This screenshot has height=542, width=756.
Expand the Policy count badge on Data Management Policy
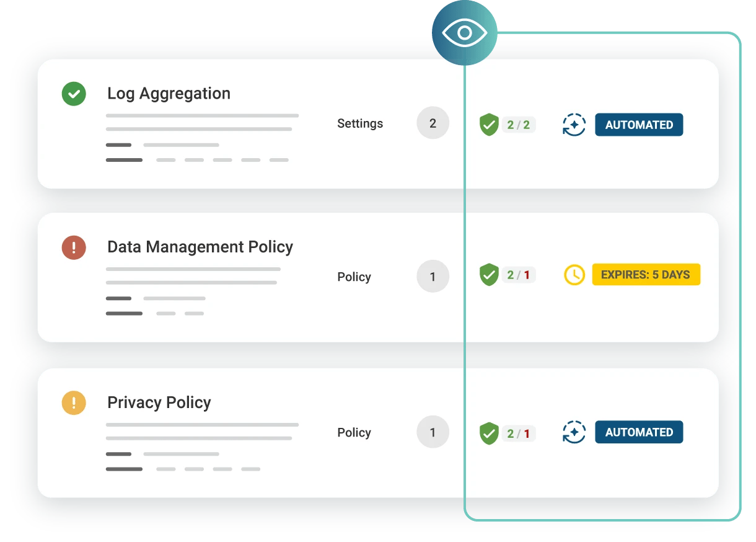click(433, 276)
